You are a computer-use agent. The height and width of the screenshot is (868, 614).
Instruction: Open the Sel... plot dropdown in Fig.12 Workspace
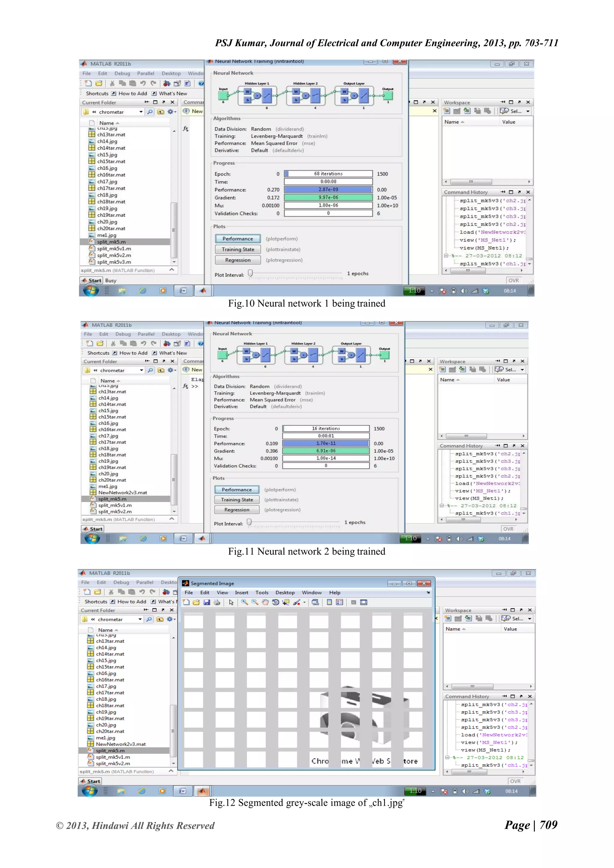[530, 619]
